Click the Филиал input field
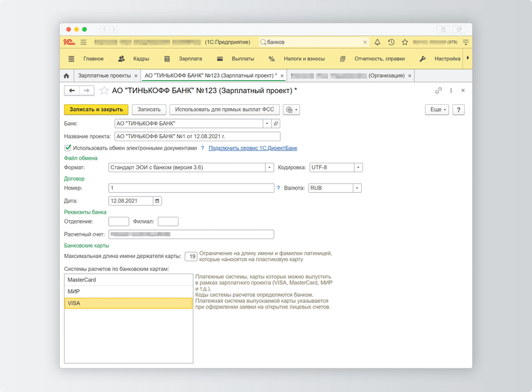 point(168,221)
